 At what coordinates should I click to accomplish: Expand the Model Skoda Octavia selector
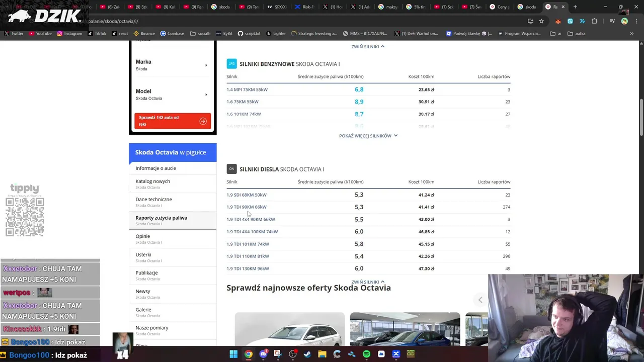(172, 95)
